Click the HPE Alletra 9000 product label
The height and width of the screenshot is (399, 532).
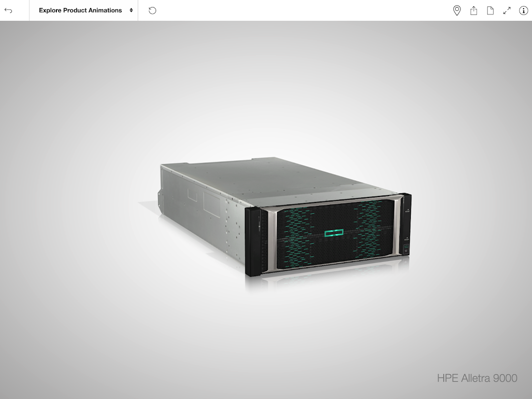(477, 378)
